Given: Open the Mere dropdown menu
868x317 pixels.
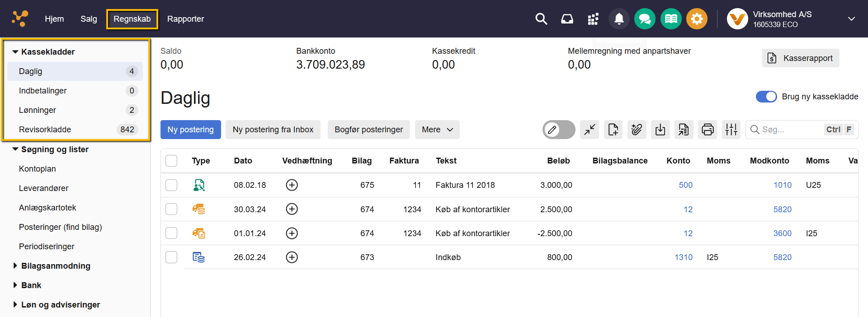Looking at the screenshot, I should 437,130.
